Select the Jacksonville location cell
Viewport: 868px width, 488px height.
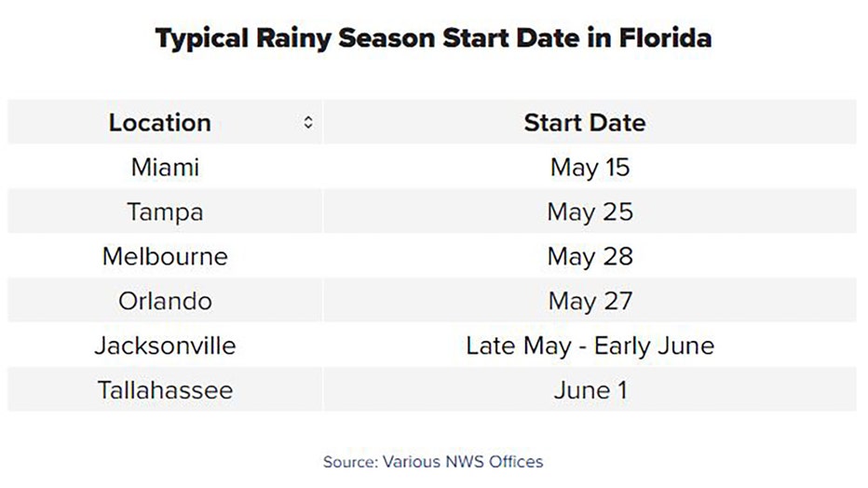(x=165, y=346)
